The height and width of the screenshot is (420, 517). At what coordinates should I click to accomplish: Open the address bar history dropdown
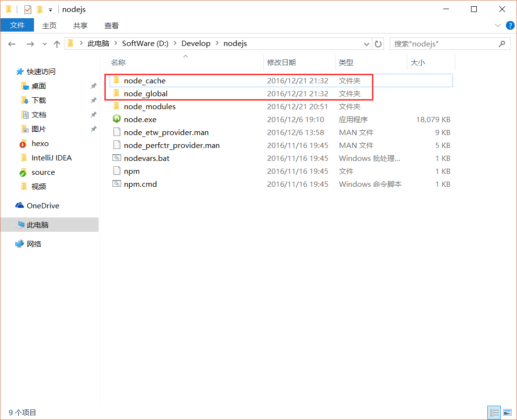[x=366, y=44]
